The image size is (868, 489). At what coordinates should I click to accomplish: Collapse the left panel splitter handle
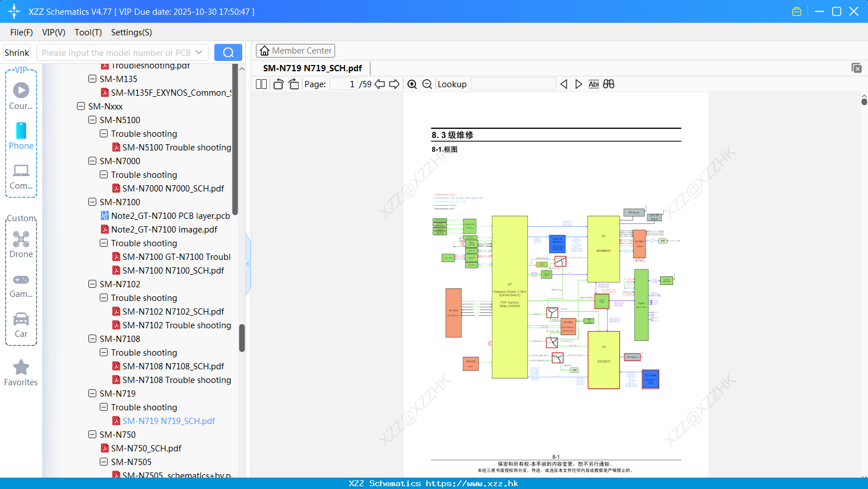248,264
